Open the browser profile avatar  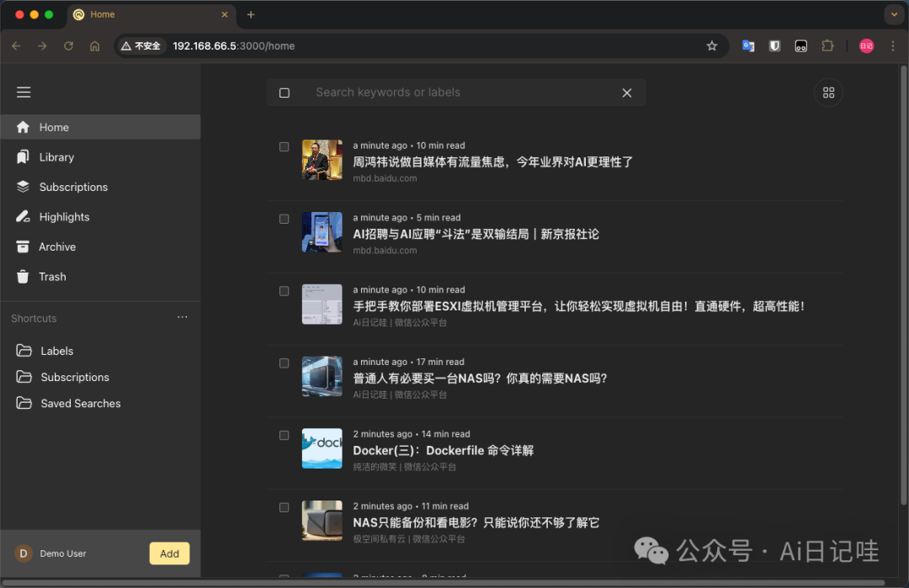867,45
